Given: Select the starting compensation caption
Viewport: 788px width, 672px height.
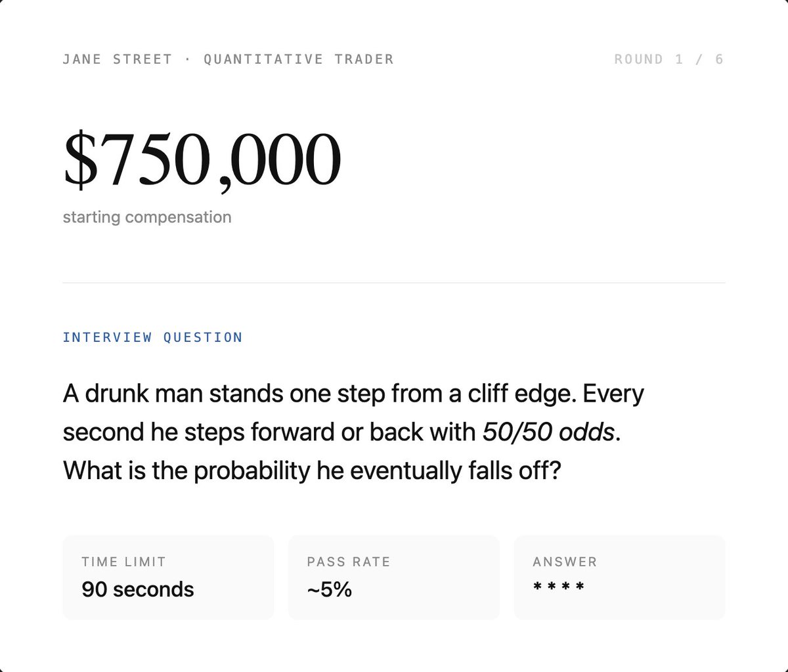Looking at the screenshot, I should pos(147,217).
